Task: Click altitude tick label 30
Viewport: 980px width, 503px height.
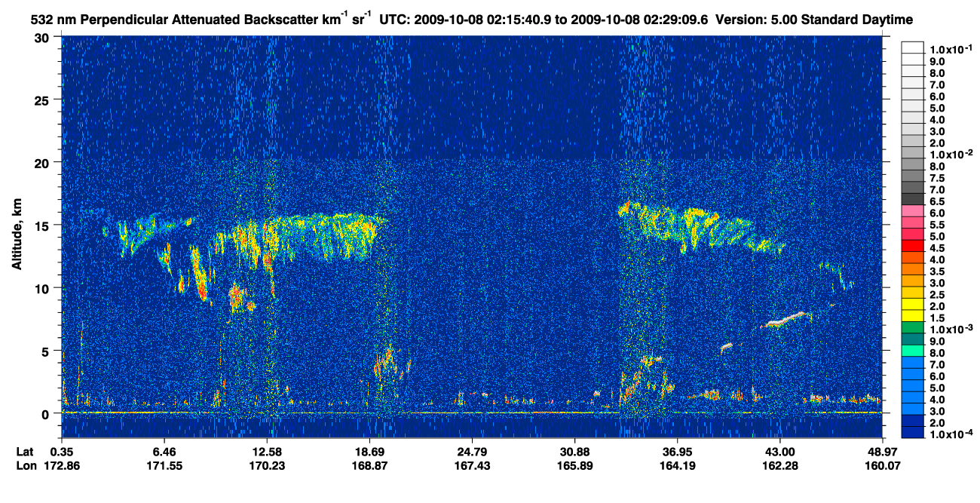Action: click(x=42, y=38)
